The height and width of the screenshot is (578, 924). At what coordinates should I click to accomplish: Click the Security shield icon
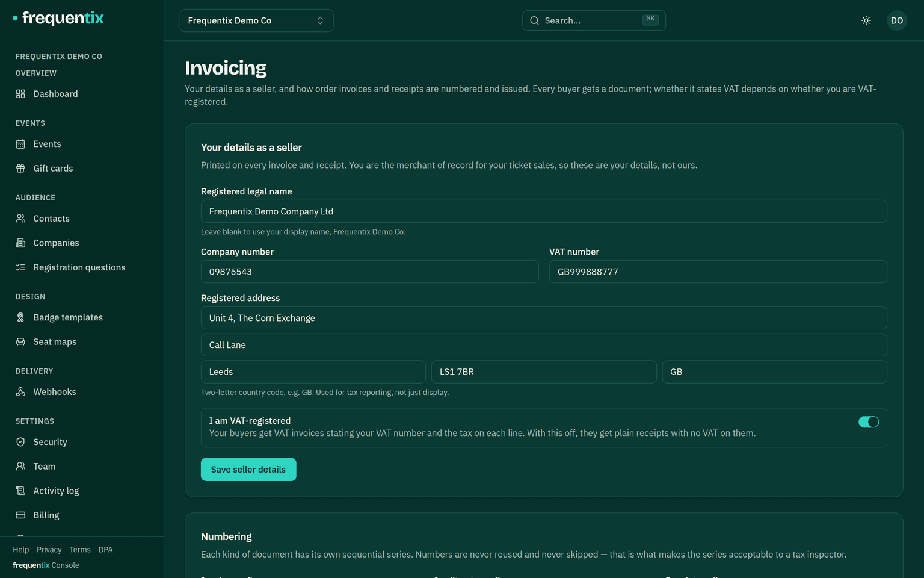pos(20,442)
